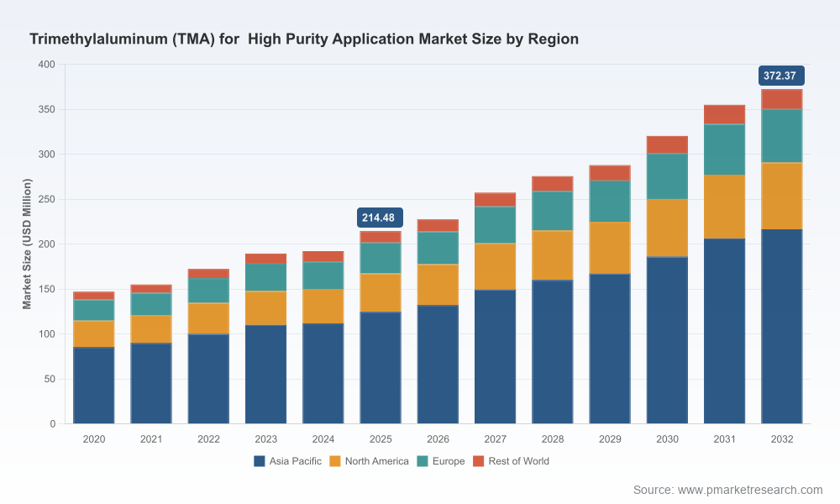Select the 2023 x-axis label
The height and width of the screenshot is (504, 840).
(265, 439)
